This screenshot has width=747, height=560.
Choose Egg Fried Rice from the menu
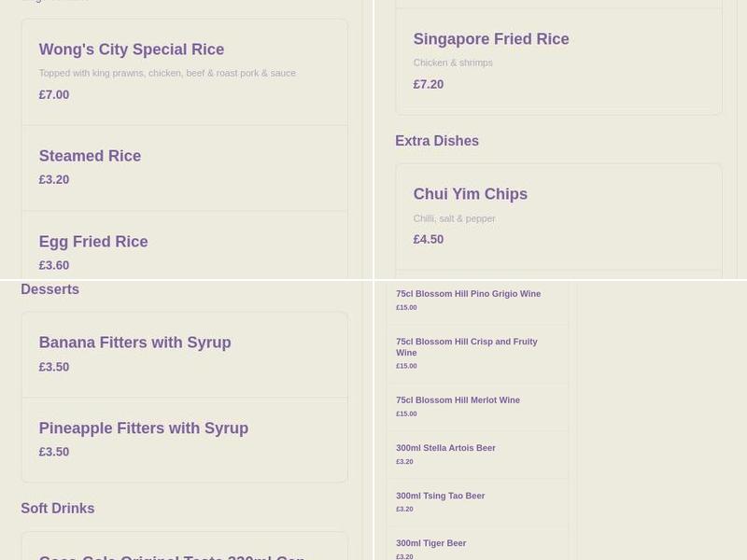point(93,241)
